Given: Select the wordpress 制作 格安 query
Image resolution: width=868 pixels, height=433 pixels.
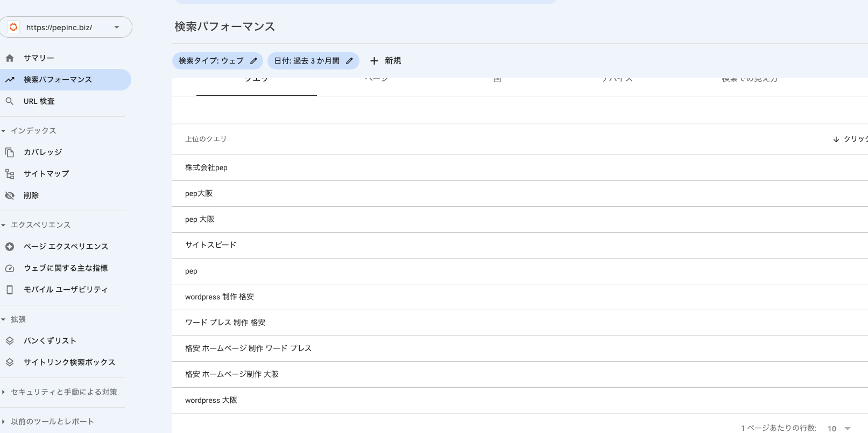Looking at the screenshot, I should 520,297.
